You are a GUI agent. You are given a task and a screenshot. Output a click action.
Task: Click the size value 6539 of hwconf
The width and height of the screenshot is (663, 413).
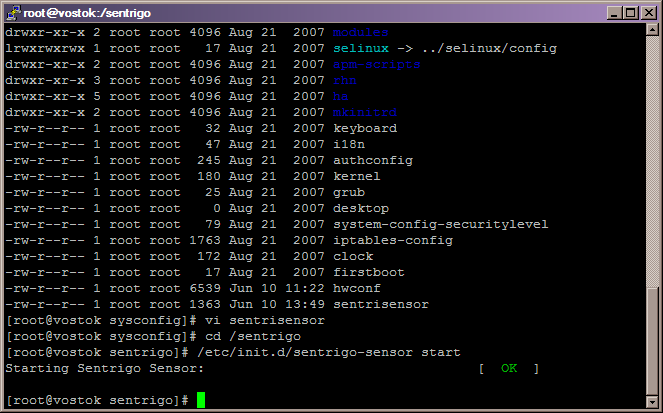point(205,289)
